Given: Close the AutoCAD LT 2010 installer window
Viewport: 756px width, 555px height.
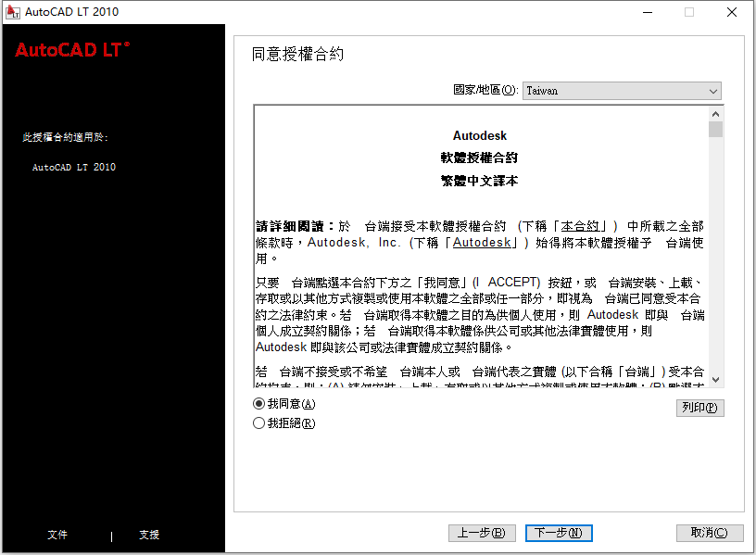Looking at the screenshot, I should point(731,12).
